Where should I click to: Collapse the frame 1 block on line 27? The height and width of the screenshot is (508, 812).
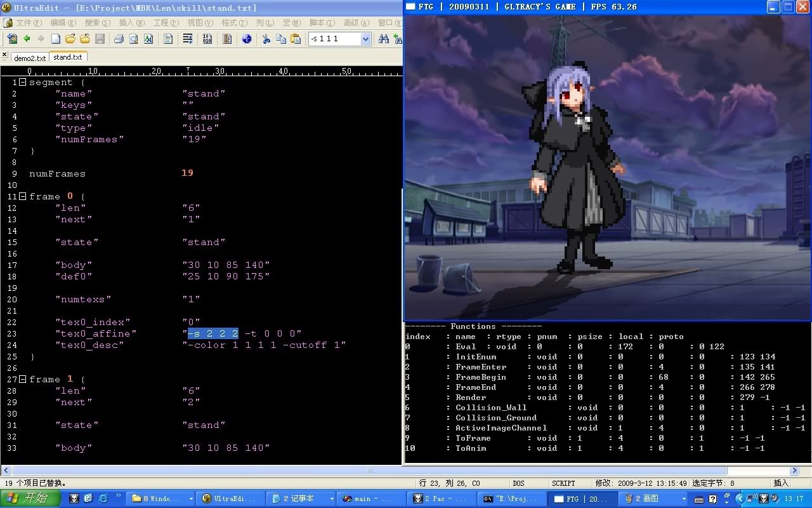[22, 379]
